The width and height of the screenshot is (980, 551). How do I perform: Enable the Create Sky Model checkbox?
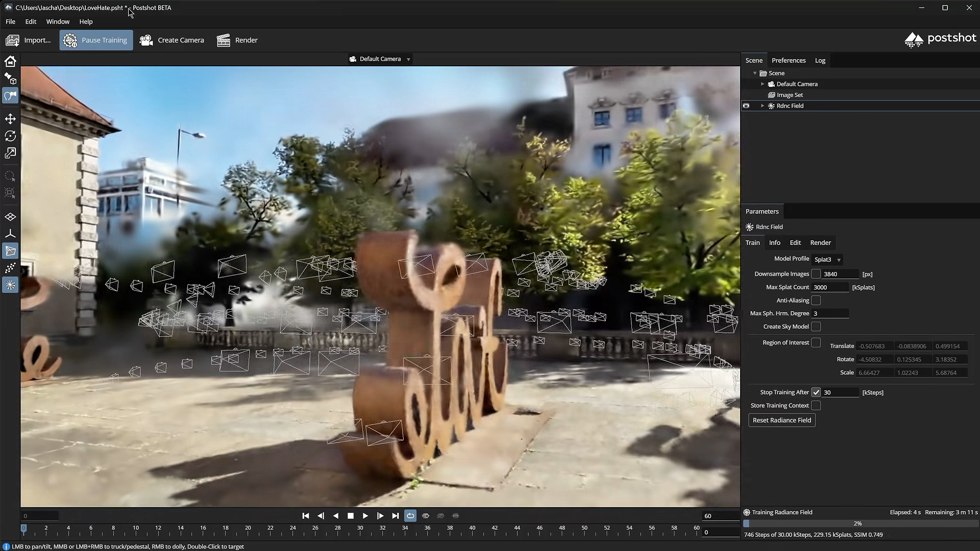click(x=816, y=327)
